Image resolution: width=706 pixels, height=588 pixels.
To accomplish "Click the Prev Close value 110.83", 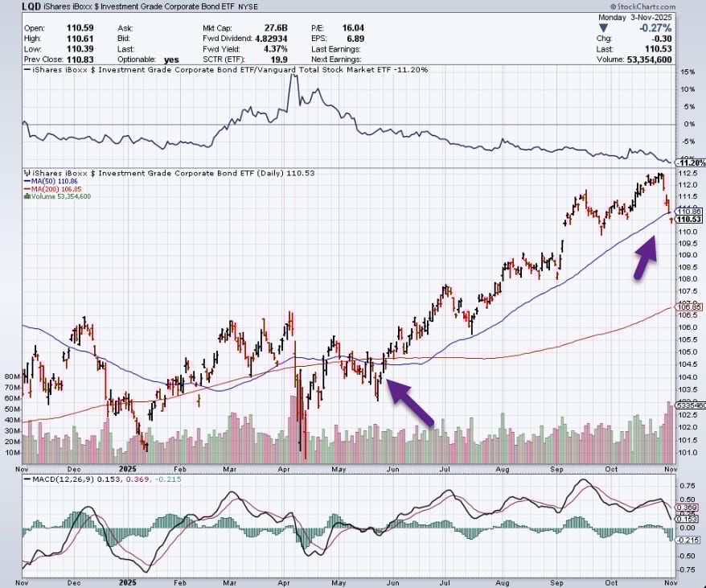I will pos(80,60).
